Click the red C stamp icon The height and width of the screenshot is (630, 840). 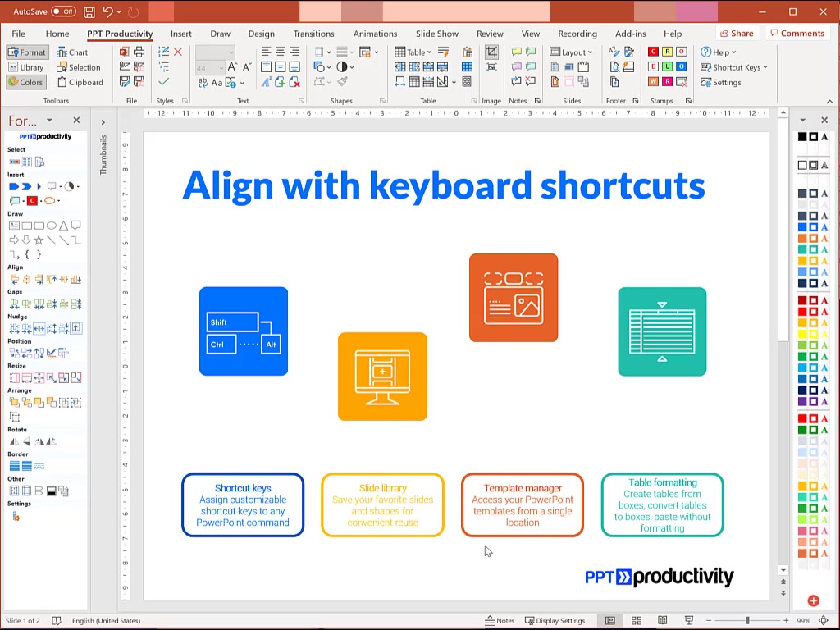653,52
